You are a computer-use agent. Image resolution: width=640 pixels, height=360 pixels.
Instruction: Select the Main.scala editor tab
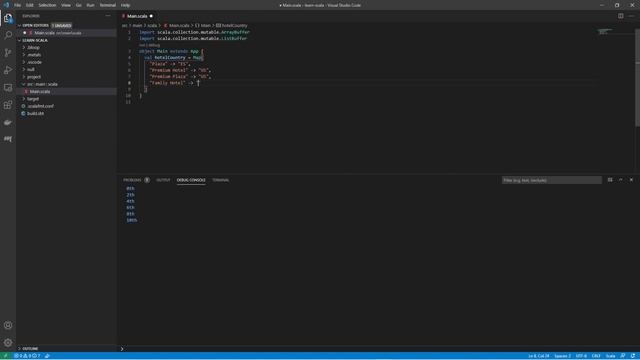(x=137, y=16)
